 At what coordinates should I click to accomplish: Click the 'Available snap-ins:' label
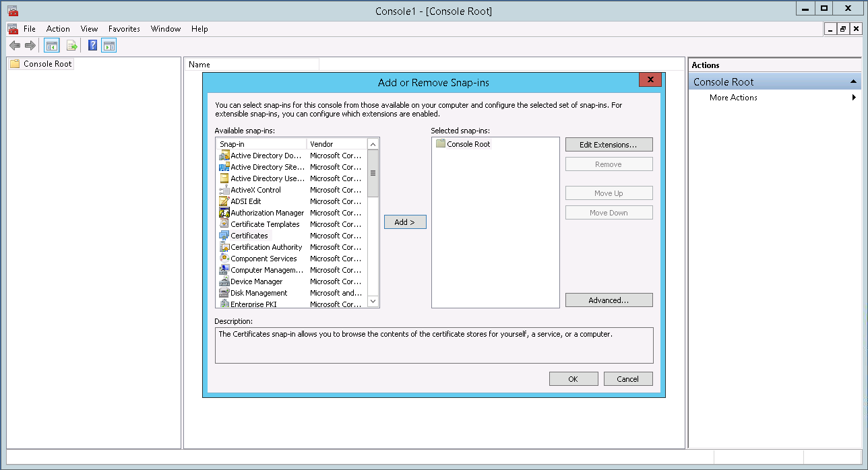coord(245,131)
